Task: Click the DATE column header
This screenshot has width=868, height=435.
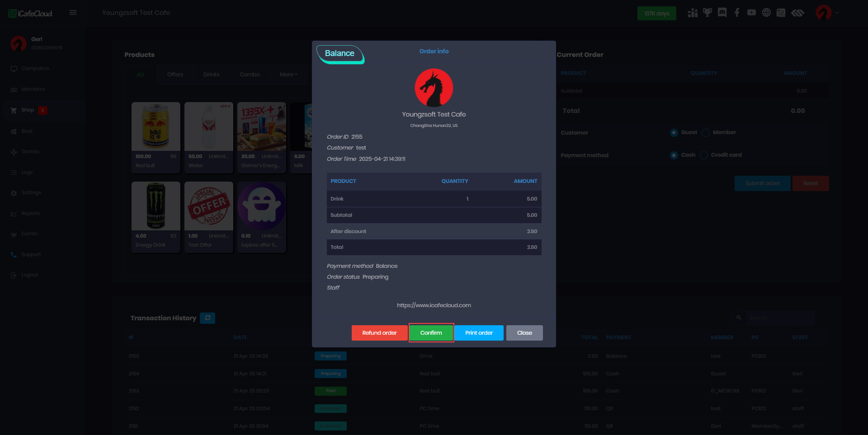Action: coord(240,337)
